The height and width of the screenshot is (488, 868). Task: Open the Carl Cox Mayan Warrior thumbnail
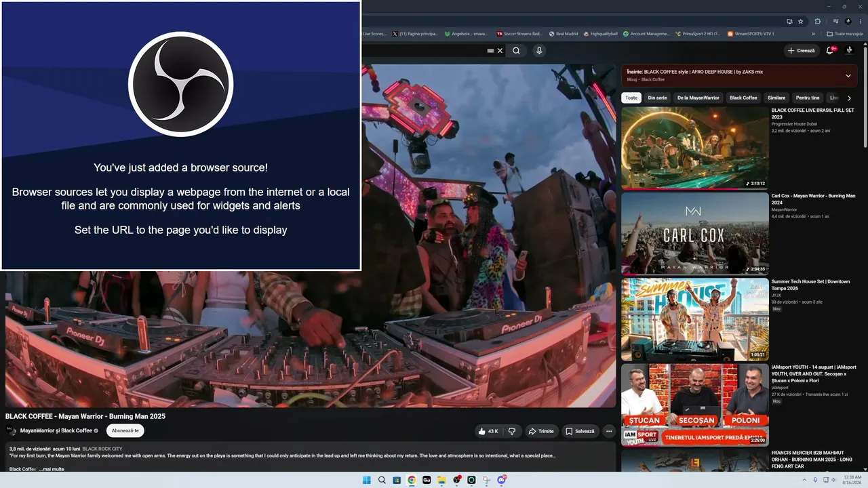coord(695,233)
